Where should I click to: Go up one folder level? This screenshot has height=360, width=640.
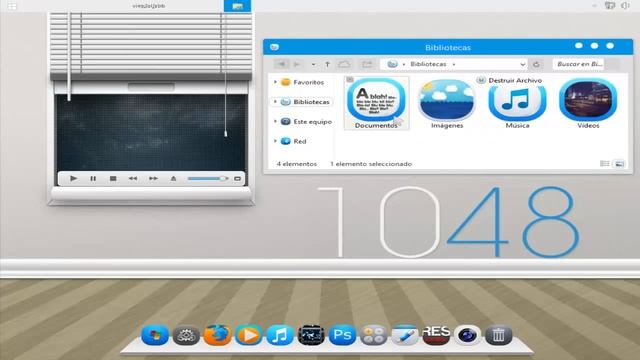(327, 64)
